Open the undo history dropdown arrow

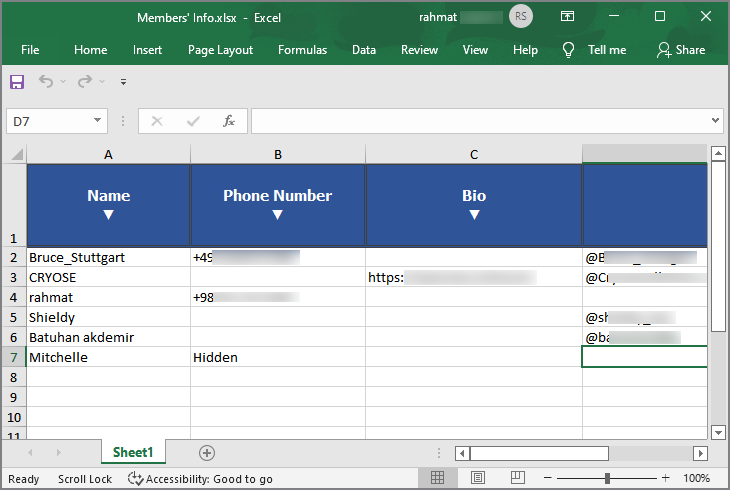tap(63, 82)
